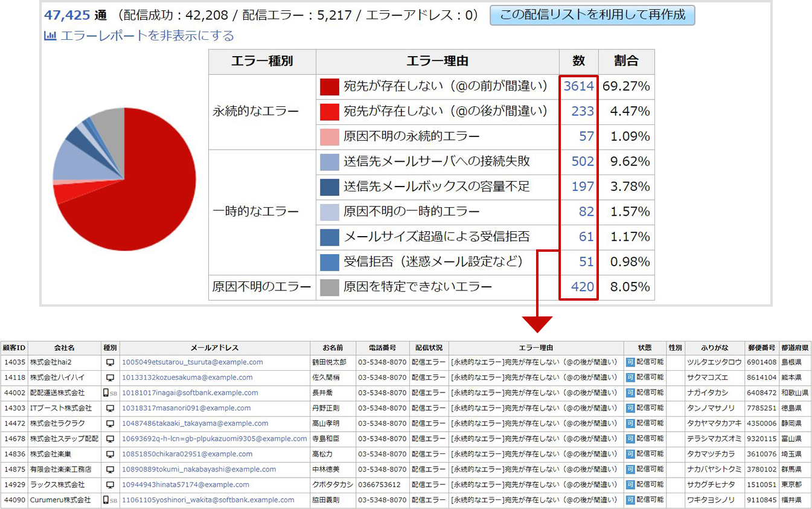This screenshot has width=812, height=509.
Task: Open the 57 unknown permanent errors link
Action: point(587,136)
